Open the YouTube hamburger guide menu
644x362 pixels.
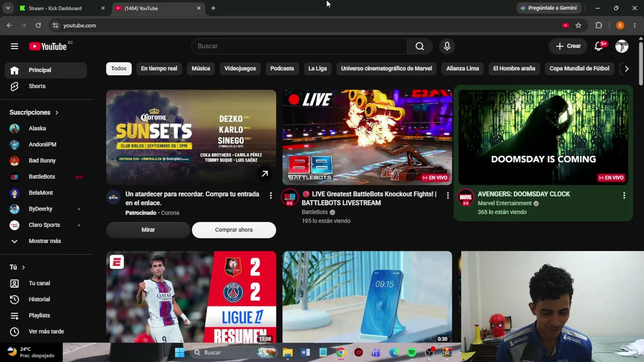[x=14, y=46]
